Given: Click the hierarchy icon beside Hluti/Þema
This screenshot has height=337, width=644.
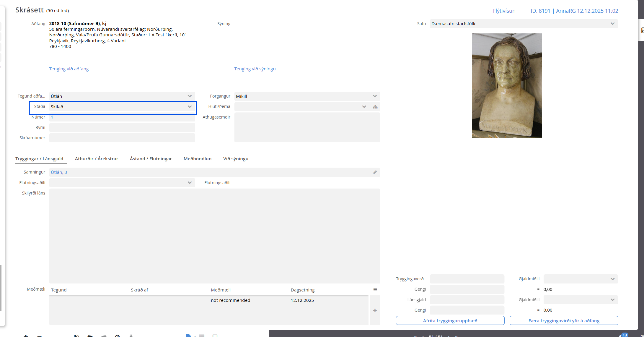Looking at the screenshot, I should coord(375,107).
